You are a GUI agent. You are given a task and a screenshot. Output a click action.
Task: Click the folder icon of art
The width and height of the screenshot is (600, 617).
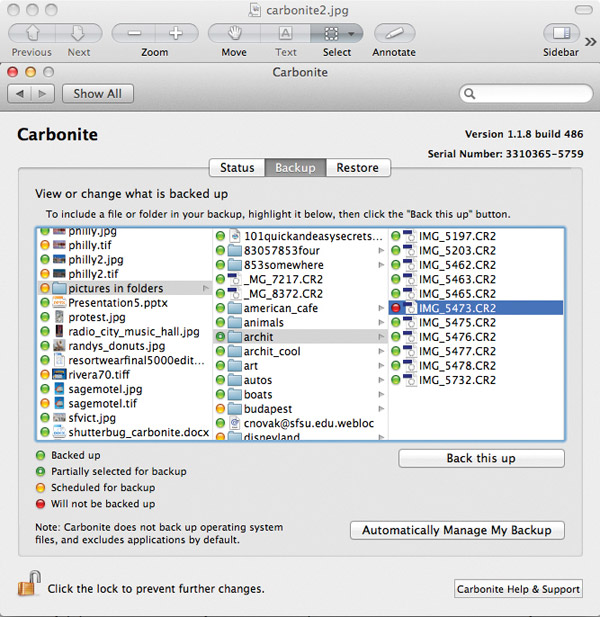235,366
